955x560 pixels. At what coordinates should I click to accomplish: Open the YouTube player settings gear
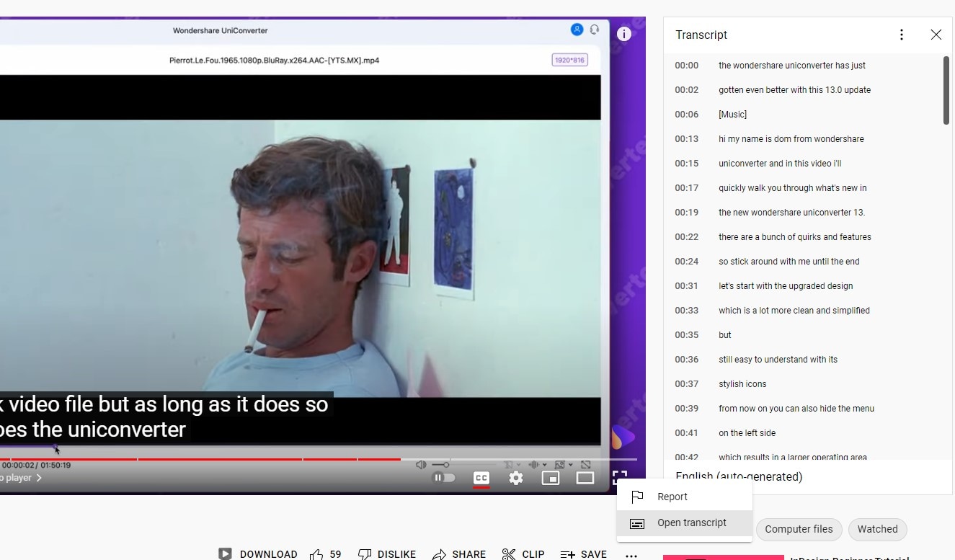[x=516, y=478]
